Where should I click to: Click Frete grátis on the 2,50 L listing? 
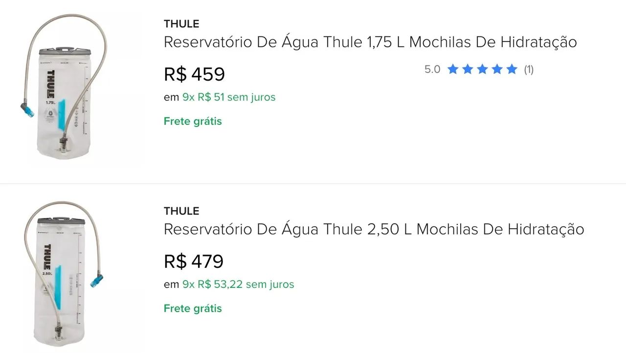click(x=193, y=308)
